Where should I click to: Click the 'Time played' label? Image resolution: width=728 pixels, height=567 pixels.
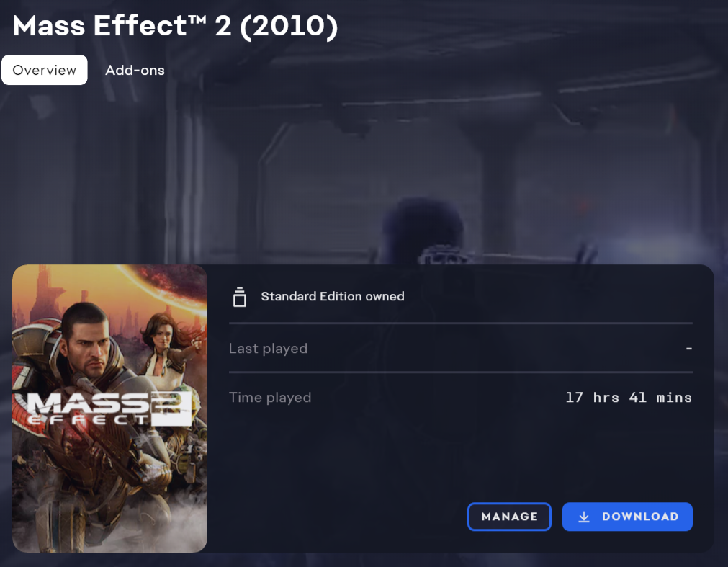(270, 398)
